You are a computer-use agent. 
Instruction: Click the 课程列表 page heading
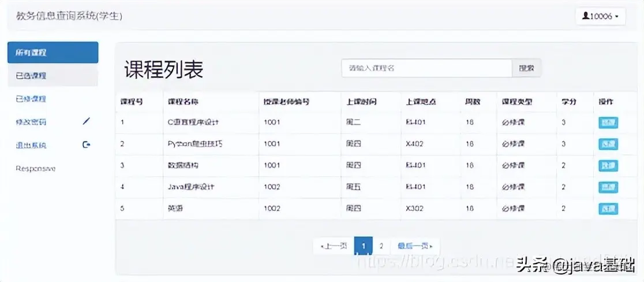click(x=163, y=70)
